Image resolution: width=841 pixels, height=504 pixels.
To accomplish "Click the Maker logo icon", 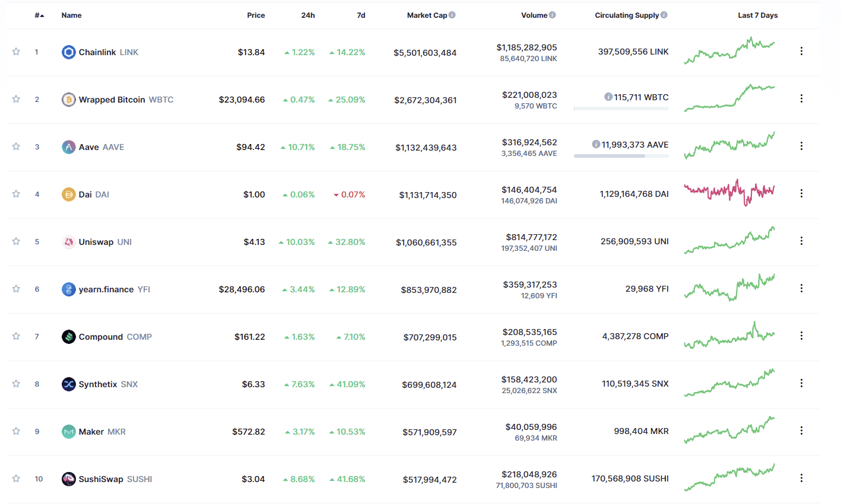I will pos(69,432).
